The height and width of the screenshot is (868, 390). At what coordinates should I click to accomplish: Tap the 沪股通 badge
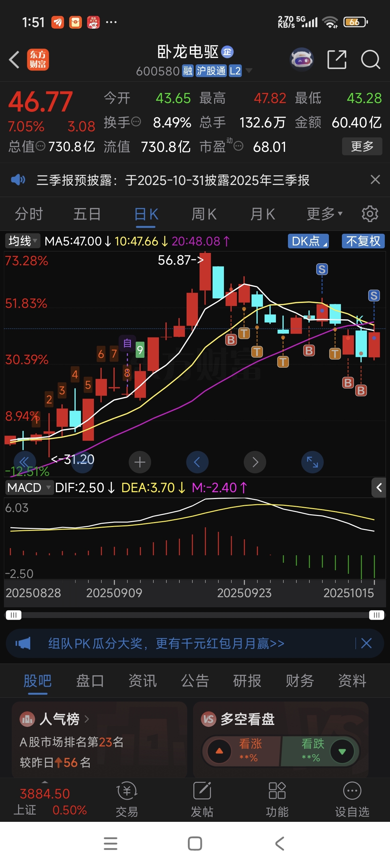click(212, 71)
